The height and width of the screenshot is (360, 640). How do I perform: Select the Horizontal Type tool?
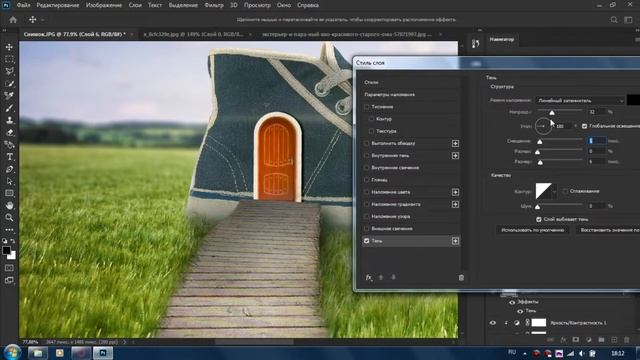coord(9,157)
